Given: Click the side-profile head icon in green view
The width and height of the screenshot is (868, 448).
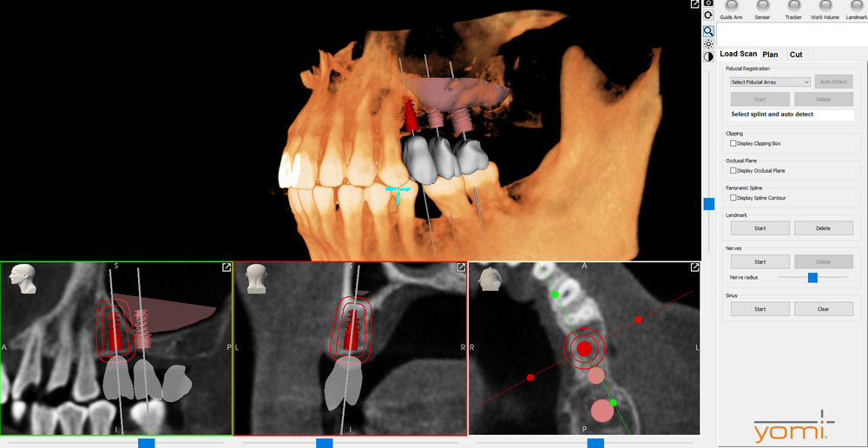Looking at the screenshot, I should coord(24,279).
